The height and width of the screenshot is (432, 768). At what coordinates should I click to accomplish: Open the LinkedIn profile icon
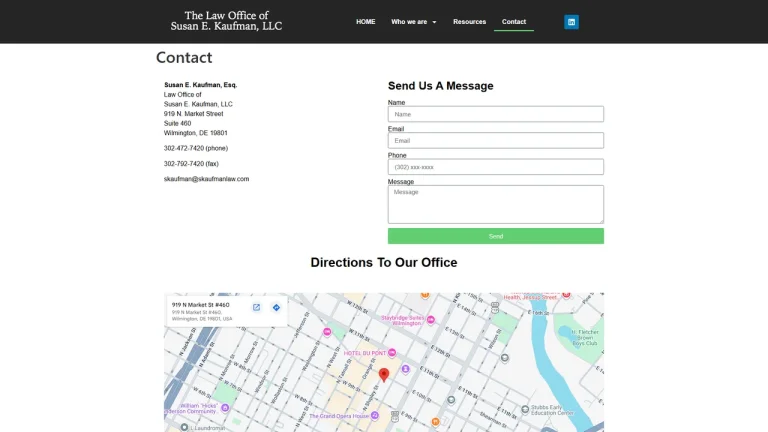(x=571, y=22)
